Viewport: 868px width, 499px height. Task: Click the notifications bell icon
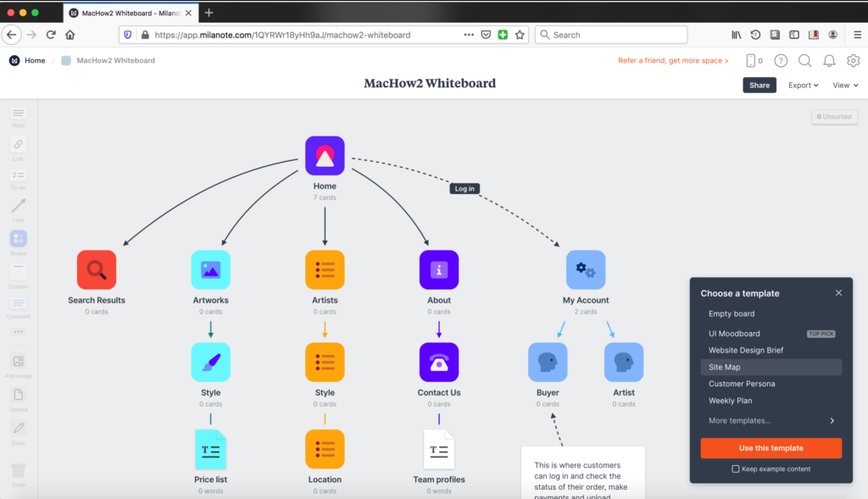[829, 61]
